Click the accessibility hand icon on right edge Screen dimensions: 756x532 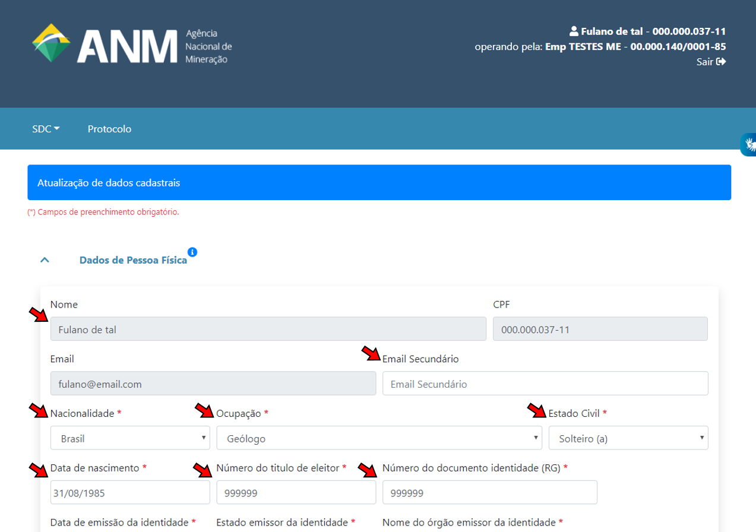click(749, 144)
